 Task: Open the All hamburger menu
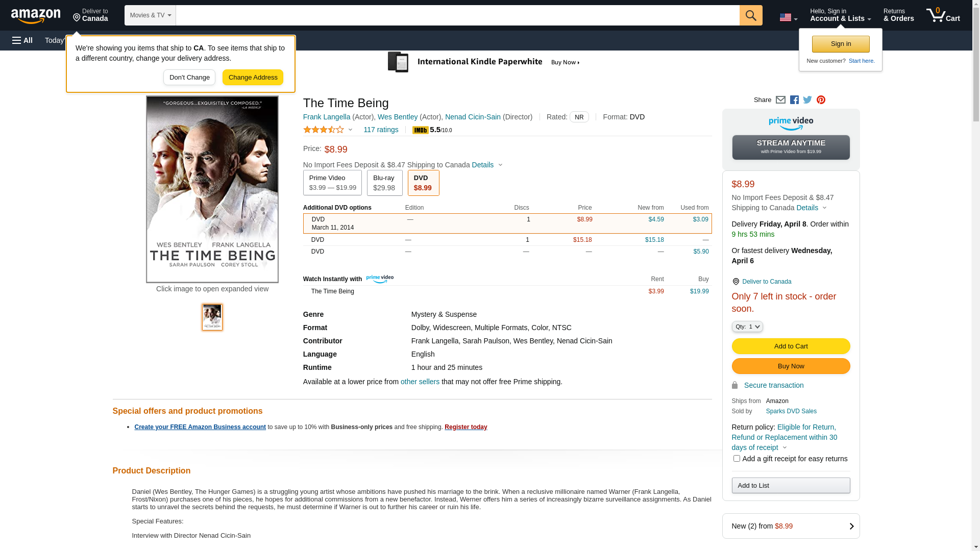pyautogui.click(x=22, y=40)
